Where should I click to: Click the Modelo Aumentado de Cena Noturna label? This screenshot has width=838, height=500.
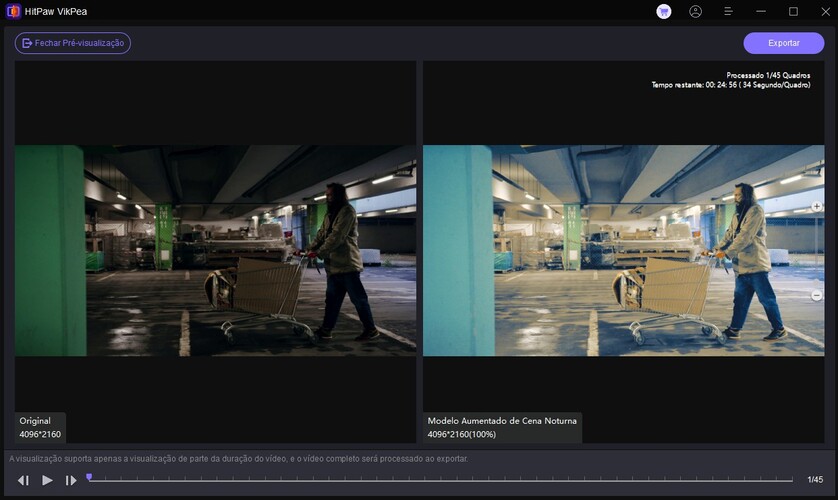tap(502, 421)
